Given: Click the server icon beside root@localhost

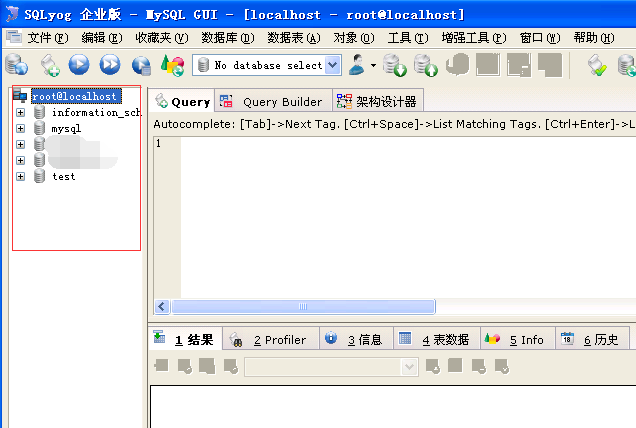Looking at the screenshot, I should [20, 96].
